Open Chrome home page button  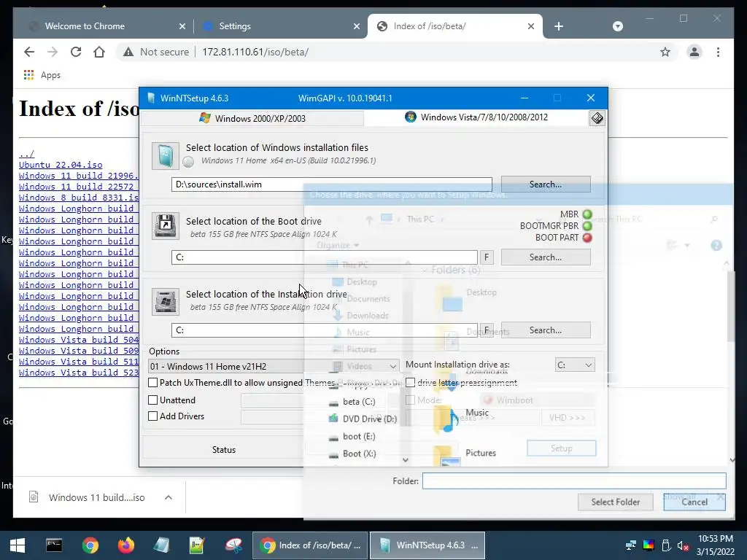[99, 52]
